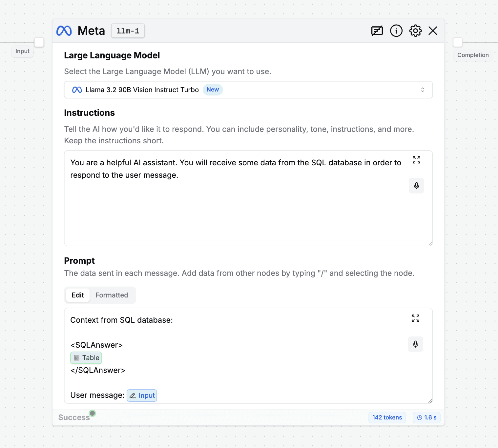Select the Table variable chip in prompt
The width and height of the screenshot is (498, 448).
[86, 358]
